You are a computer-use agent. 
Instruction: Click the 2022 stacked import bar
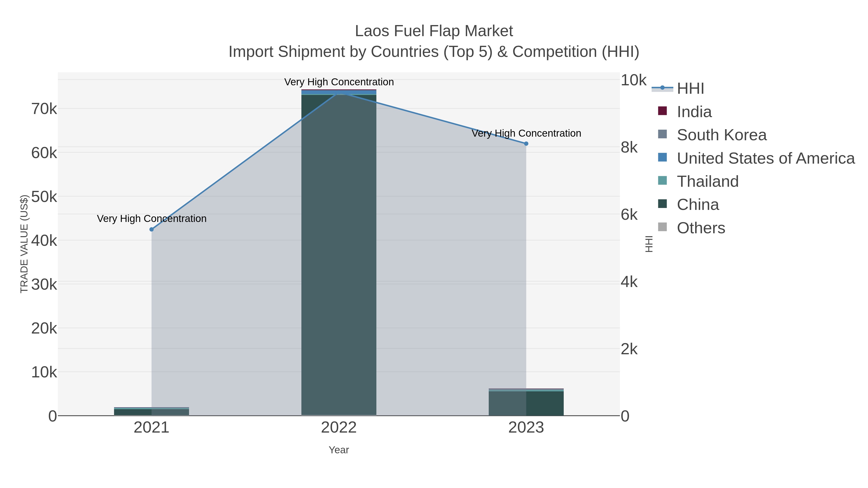pos(339,253)
